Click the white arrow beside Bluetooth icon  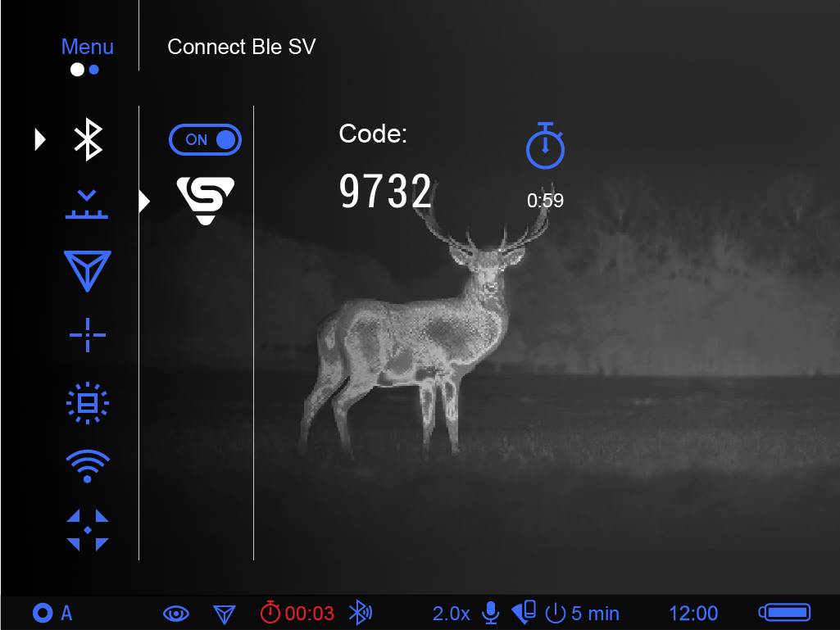tap(40, 139)
